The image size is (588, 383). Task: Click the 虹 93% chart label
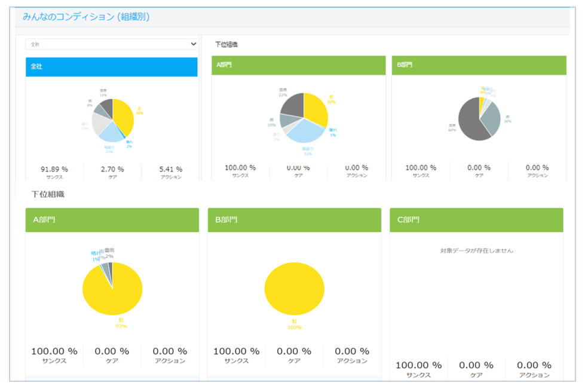click(121, 323)
